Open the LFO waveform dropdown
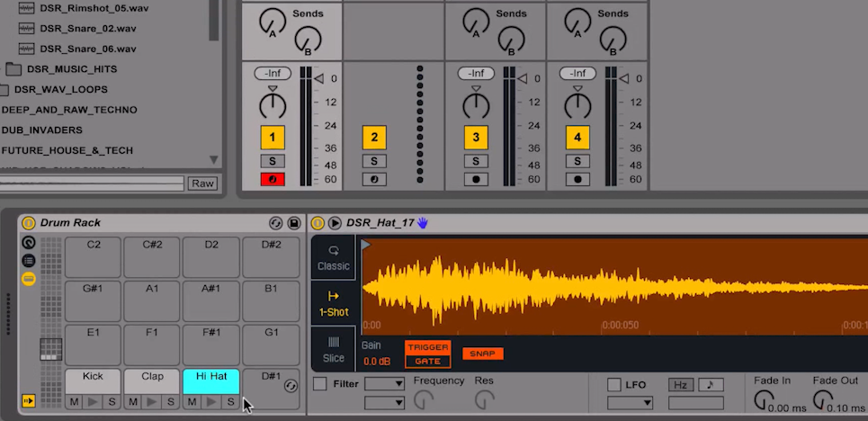The height and width of the screenshot is (421, 868). (x=630, y=403)
